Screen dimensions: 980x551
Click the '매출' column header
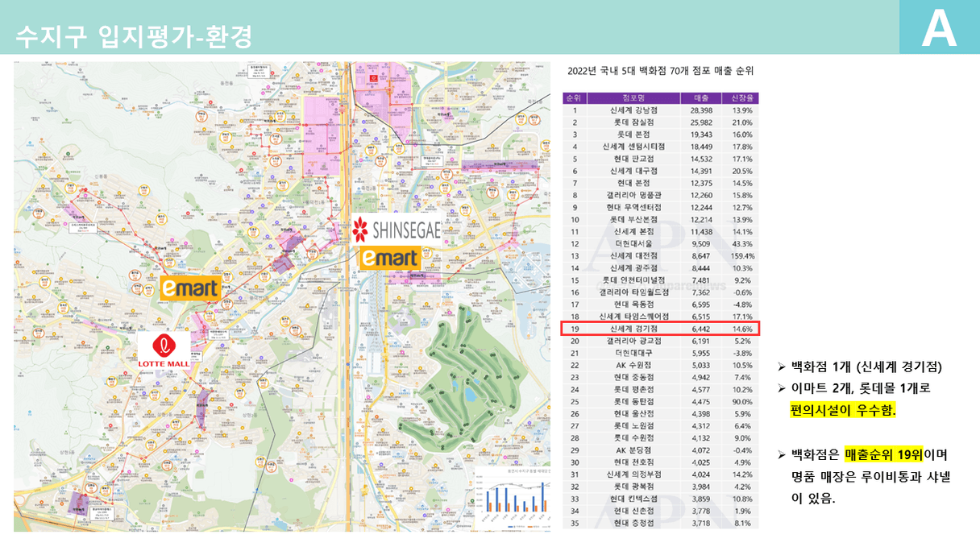pyautogui.click(x=701, y=98)
